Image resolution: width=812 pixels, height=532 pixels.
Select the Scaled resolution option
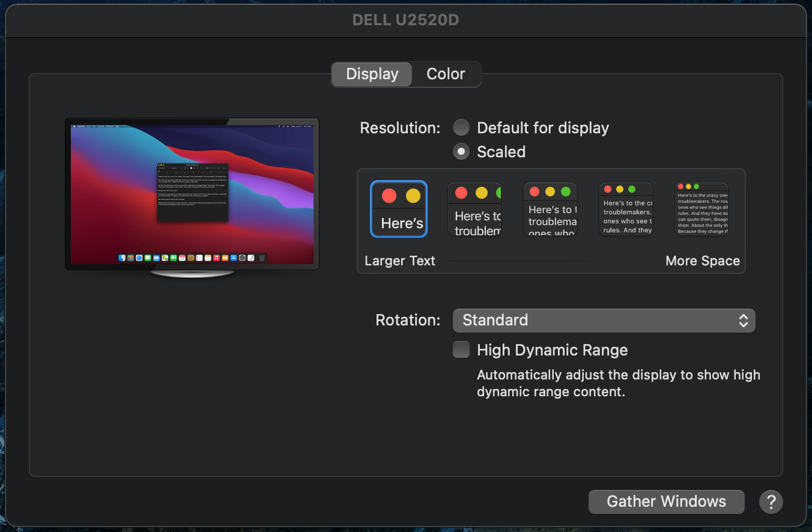[x=461, y=151]
